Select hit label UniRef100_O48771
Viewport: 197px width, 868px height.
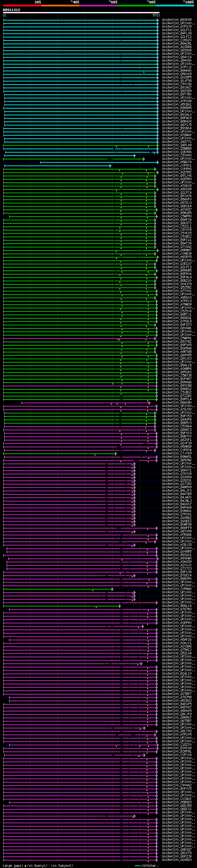pos(176,142)
